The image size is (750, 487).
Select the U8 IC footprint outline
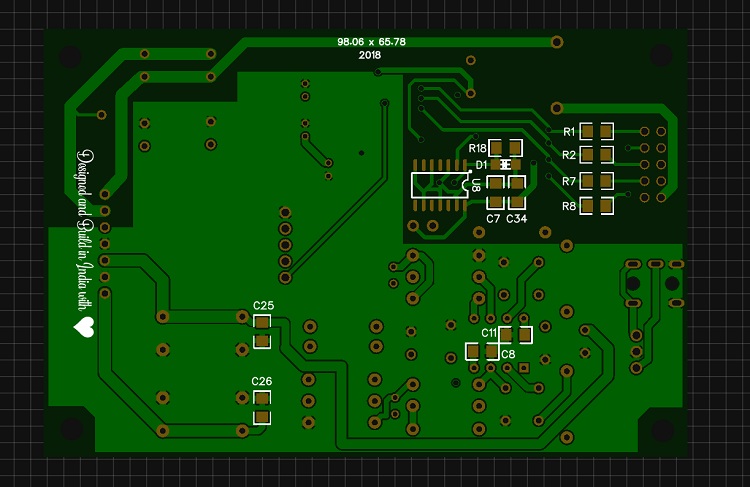click(x=440, y=186)
